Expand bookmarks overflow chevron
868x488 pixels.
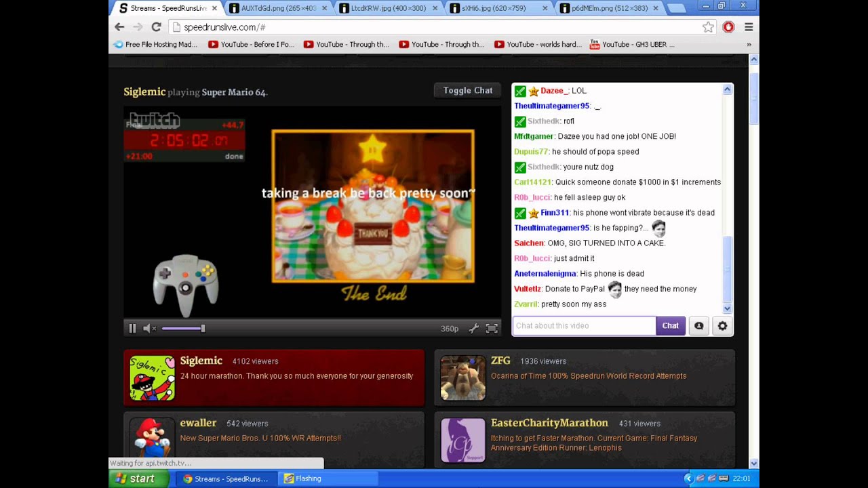coord(749,45)
